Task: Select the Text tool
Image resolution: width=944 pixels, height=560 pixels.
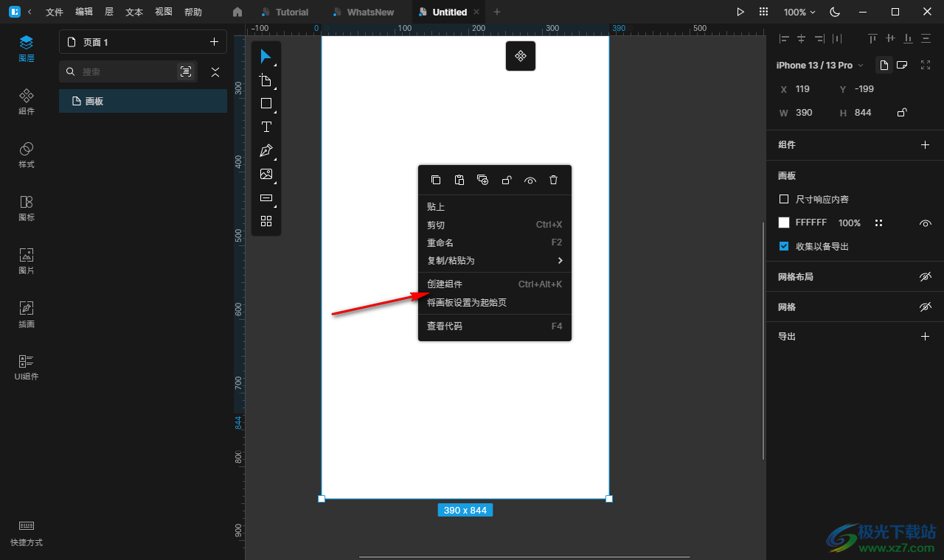Action: point(266,127)
